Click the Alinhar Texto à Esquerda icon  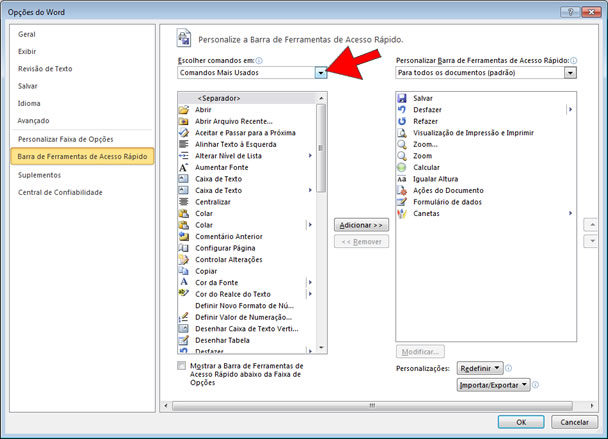[184, 144]
